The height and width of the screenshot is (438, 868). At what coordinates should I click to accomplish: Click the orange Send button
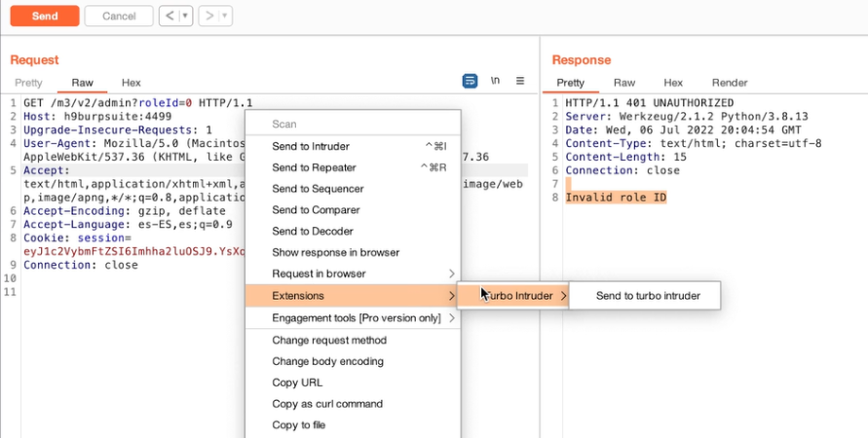(x=45, y=16)
